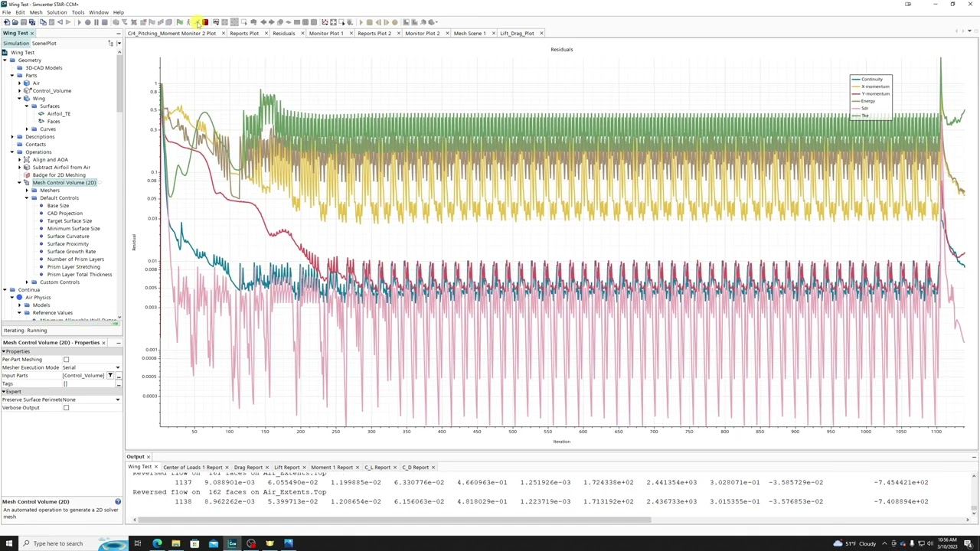This screenshot has height=551, width=980.
Task: Click the ellipsis button beside Input Parts
Action: 118,376
